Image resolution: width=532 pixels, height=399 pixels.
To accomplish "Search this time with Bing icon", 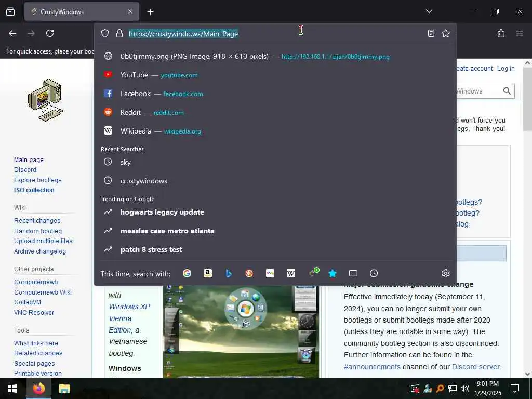I will click(229, 273).
